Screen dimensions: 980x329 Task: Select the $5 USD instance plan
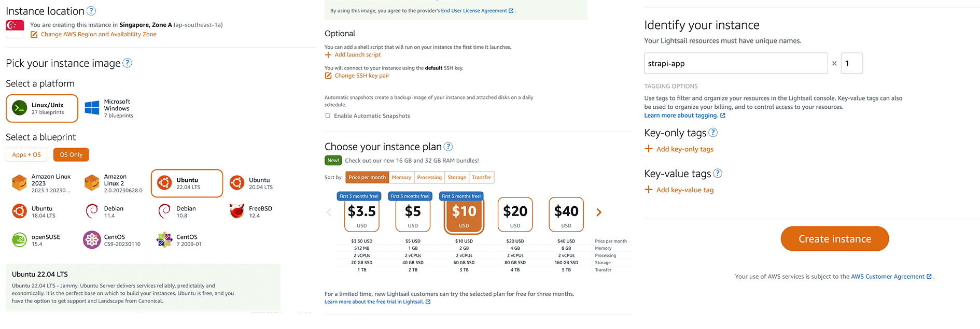tap(413, 214)
